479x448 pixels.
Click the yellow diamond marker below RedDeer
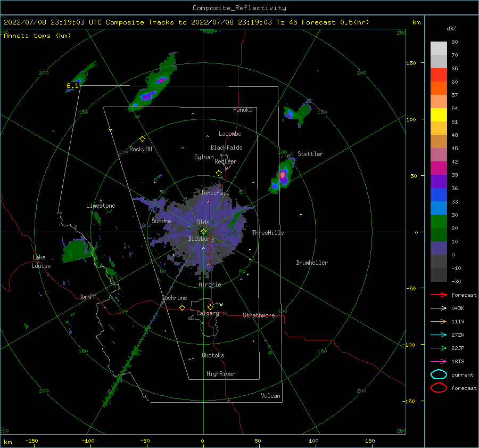point(219,173)
